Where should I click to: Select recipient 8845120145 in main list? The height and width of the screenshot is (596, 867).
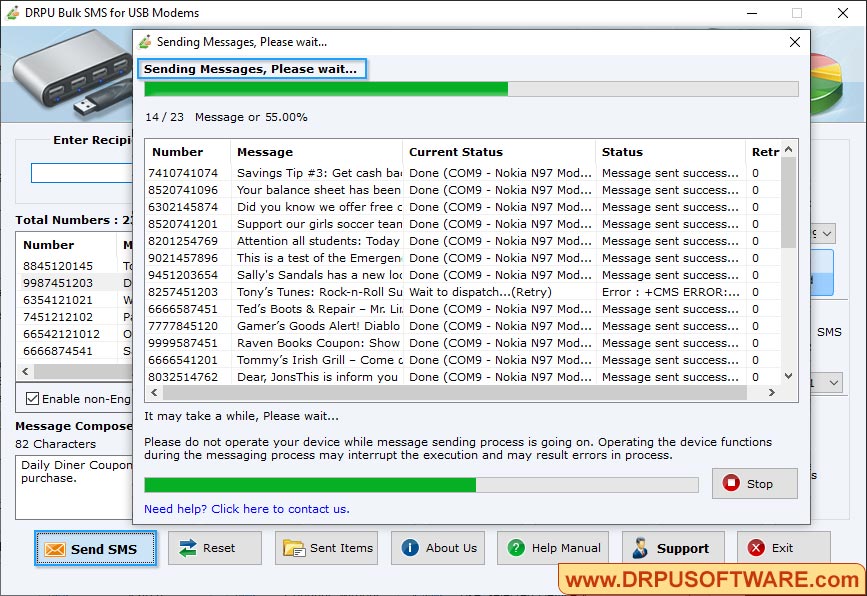75,266
